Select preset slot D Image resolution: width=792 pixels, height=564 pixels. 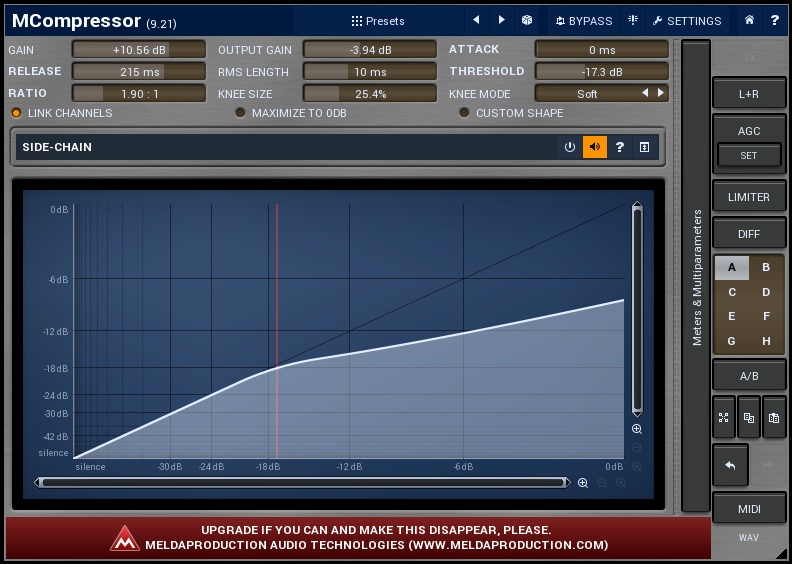[x=766, y=292]
